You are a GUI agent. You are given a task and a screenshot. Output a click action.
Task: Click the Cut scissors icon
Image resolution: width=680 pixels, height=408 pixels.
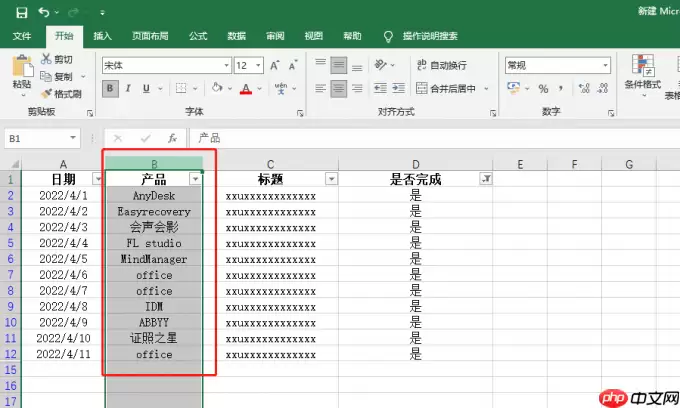[x=46, y=59]
